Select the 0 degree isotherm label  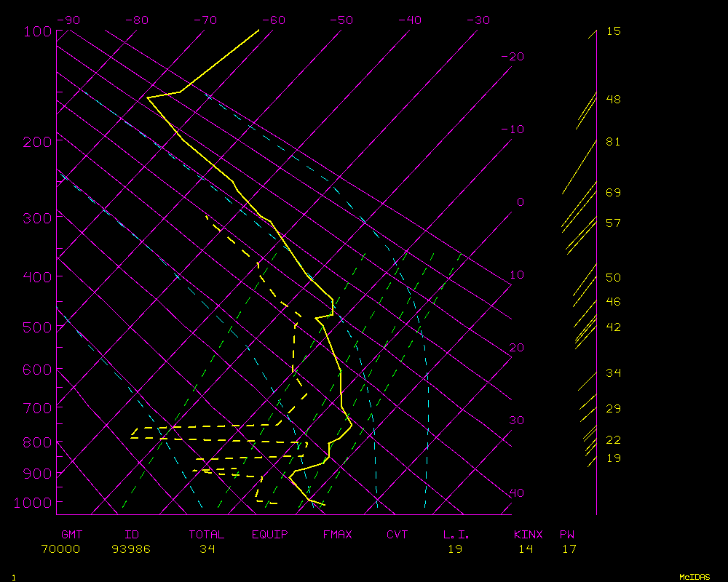(x=520, y=202)
